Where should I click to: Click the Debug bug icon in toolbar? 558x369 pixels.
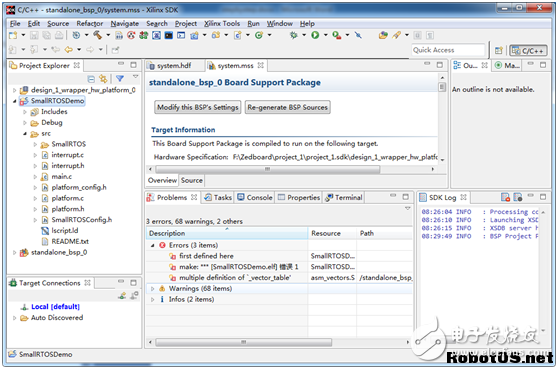pos(294,35)
